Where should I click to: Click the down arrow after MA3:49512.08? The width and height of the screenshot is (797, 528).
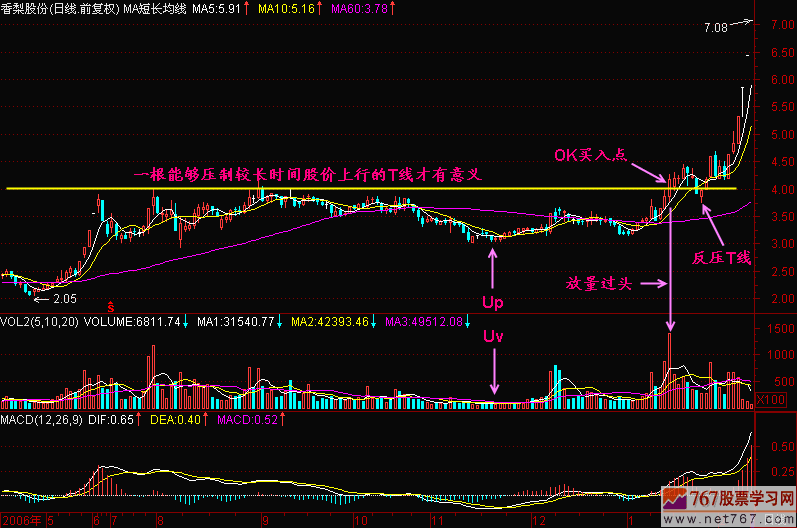pyautogui.click(x=469, y=322)
